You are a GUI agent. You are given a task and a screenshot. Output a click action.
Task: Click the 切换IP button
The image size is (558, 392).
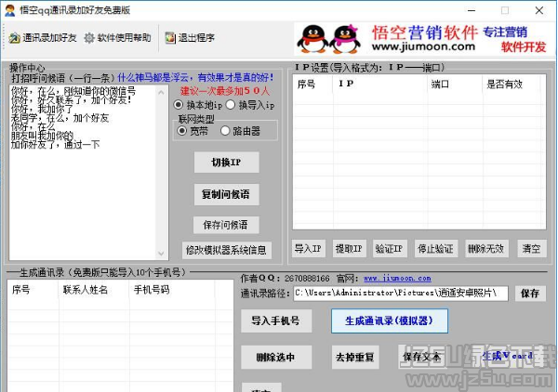226,163
